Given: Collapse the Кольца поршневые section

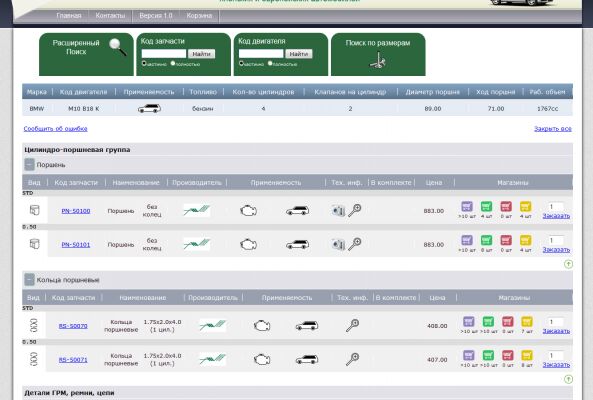Looking at the screenshot, I should coord(29,280).
